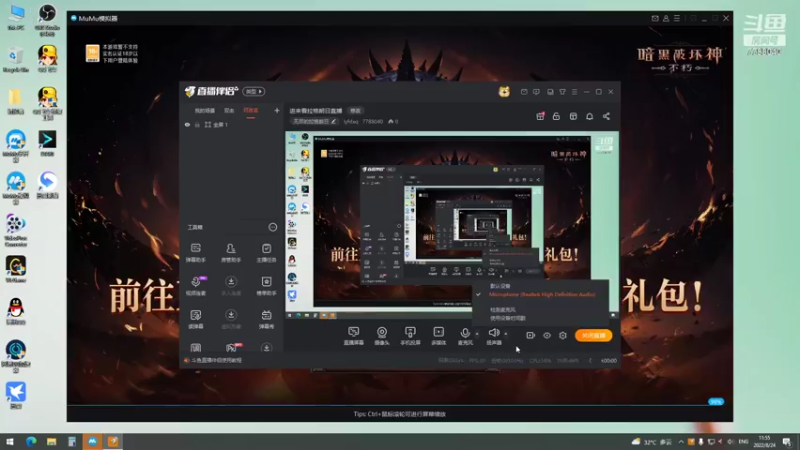This screenshot has width=800, height=450.
Task: Launch Microsoft Edge from taskbar
Action: (31, 442)
